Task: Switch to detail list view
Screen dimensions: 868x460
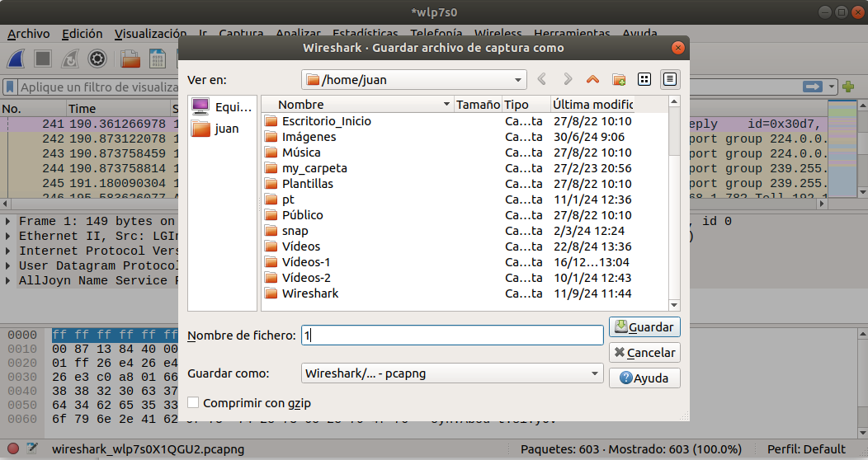Action: [670, 79]
